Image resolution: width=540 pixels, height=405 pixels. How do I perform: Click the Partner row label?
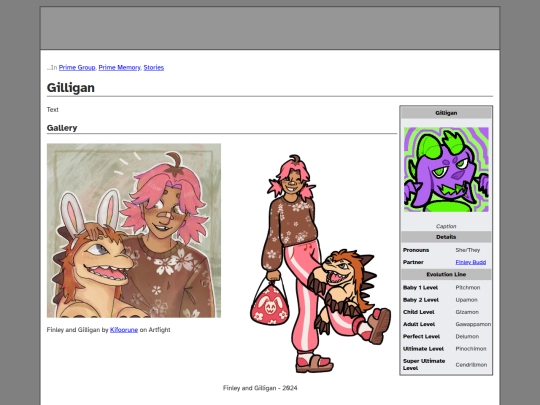413,262
